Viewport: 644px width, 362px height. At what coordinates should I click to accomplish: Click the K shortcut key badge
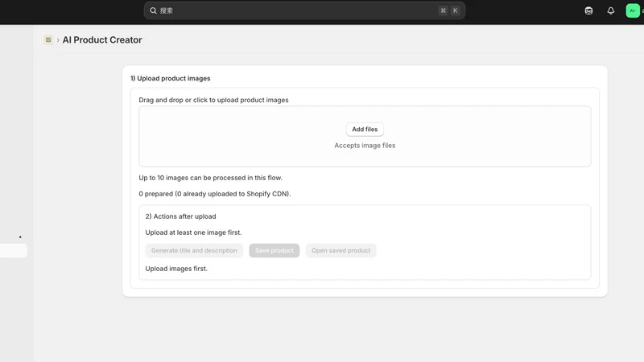click(x=455, y=10)
